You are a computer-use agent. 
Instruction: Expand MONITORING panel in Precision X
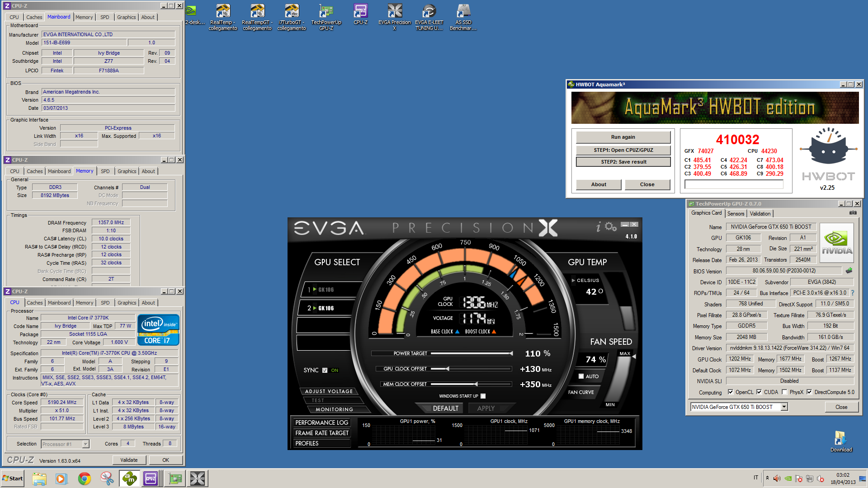pyautogui.click(x=335, y=409)
